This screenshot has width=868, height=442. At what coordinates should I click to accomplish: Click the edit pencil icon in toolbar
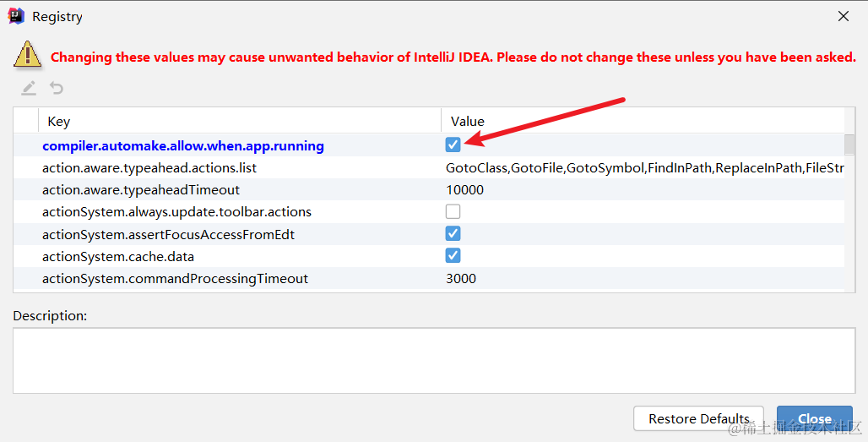pos(29,88)
